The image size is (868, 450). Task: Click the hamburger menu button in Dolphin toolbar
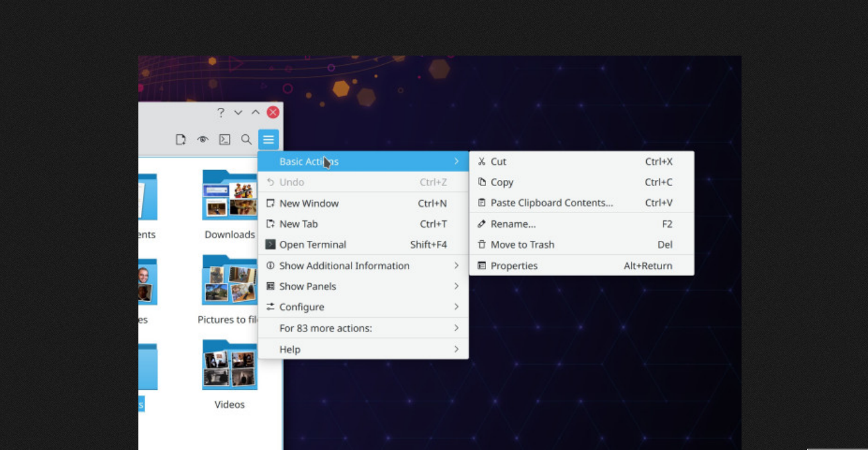(x=268, y=140)
